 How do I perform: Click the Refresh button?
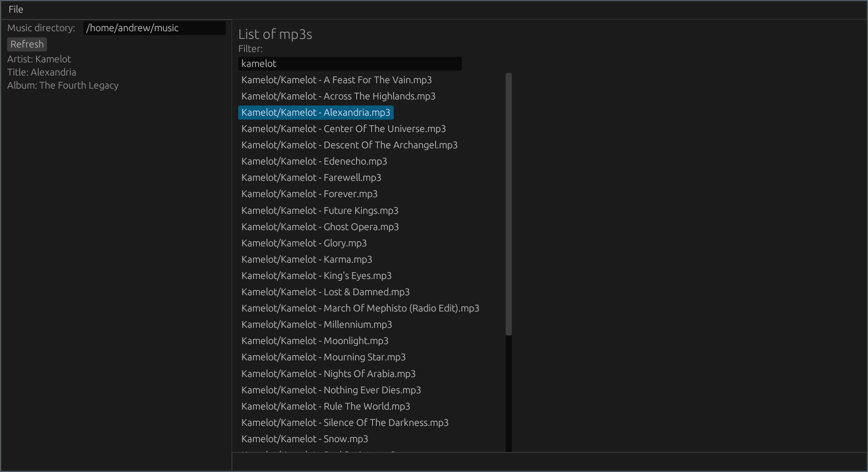(27, 44)
